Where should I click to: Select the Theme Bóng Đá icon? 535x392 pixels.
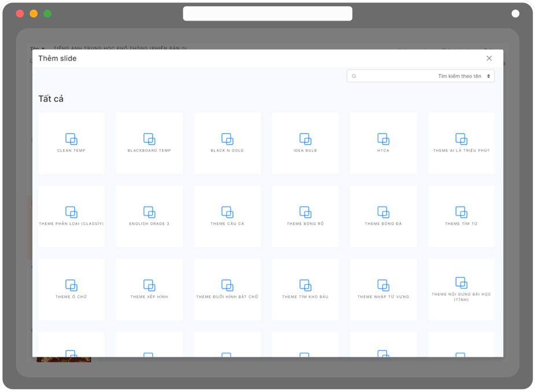click(383, 212)
